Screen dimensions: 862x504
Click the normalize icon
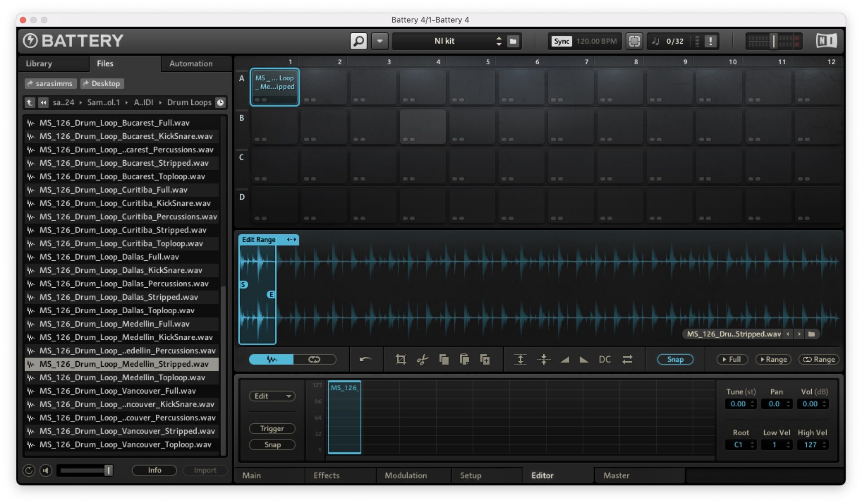(x=520, y=359)
